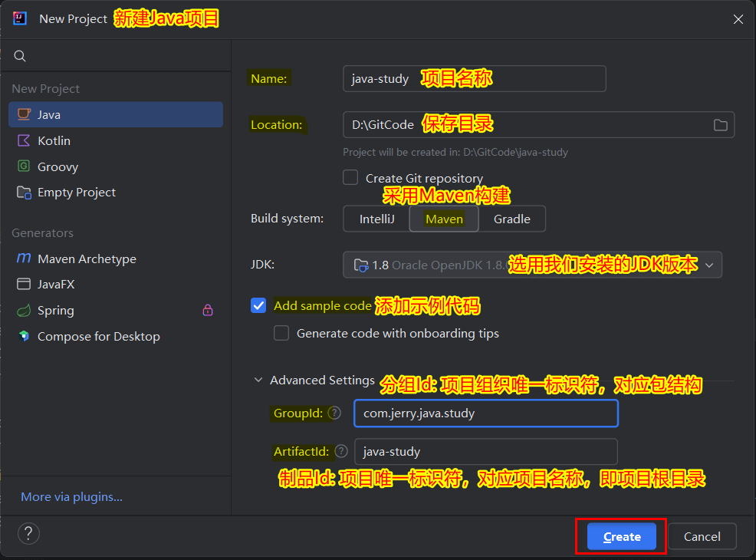The height and width of the screenshot is (560, 756).
Task: Click the ArtifactId help question mark
Action: [341, 451]
